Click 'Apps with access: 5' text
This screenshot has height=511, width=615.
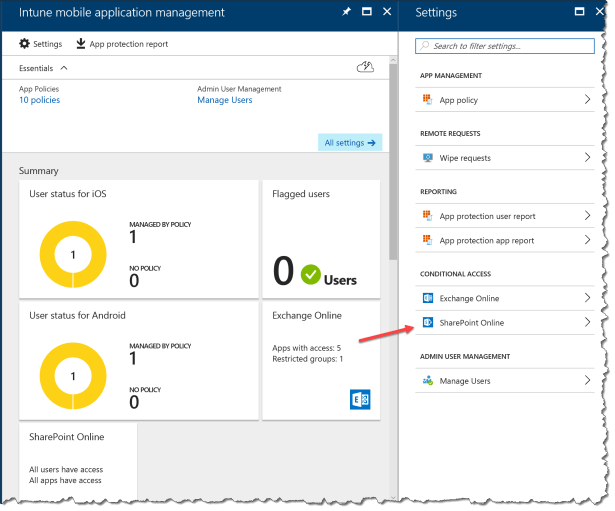point(306,348)
